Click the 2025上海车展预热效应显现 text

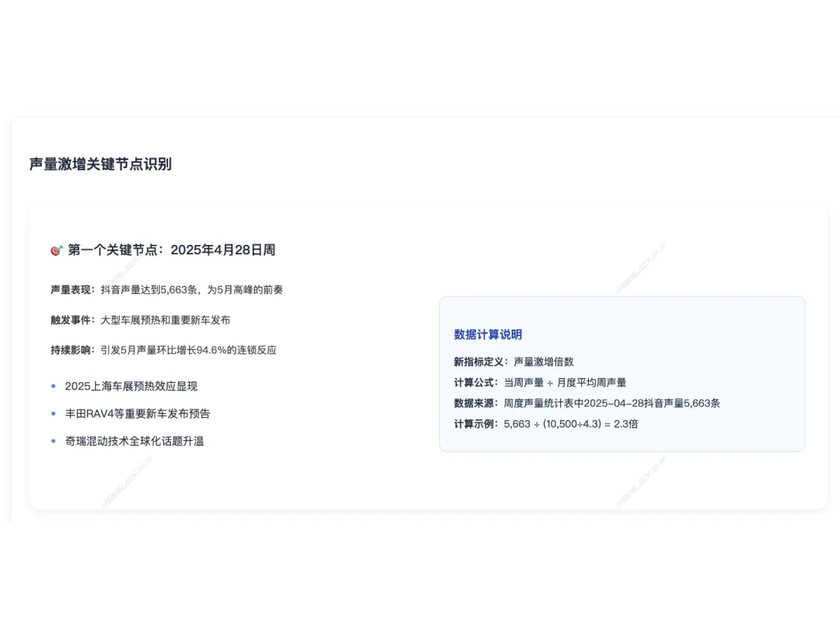(x=132, y=386)
